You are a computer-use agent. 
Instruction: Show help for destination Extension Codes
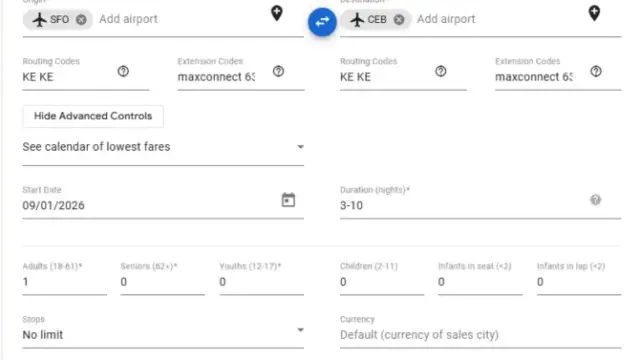click(x=596, y=71)
